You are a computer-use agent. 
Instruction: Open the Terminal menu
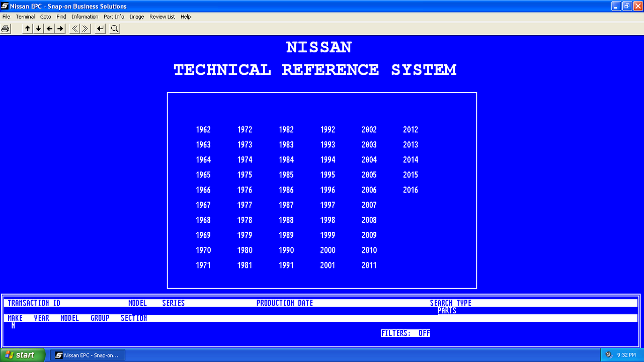click(x=25, y=17)
